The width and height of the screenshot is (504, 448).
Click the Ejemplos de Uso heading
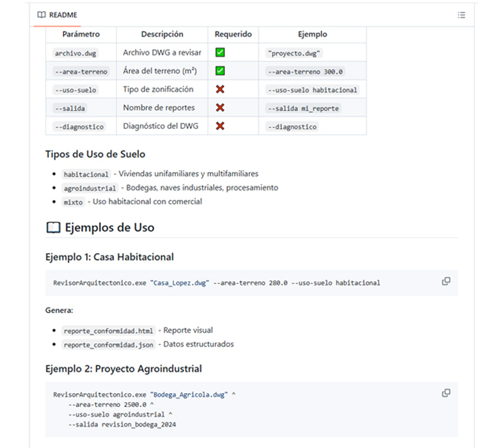(x=110, y=227)
